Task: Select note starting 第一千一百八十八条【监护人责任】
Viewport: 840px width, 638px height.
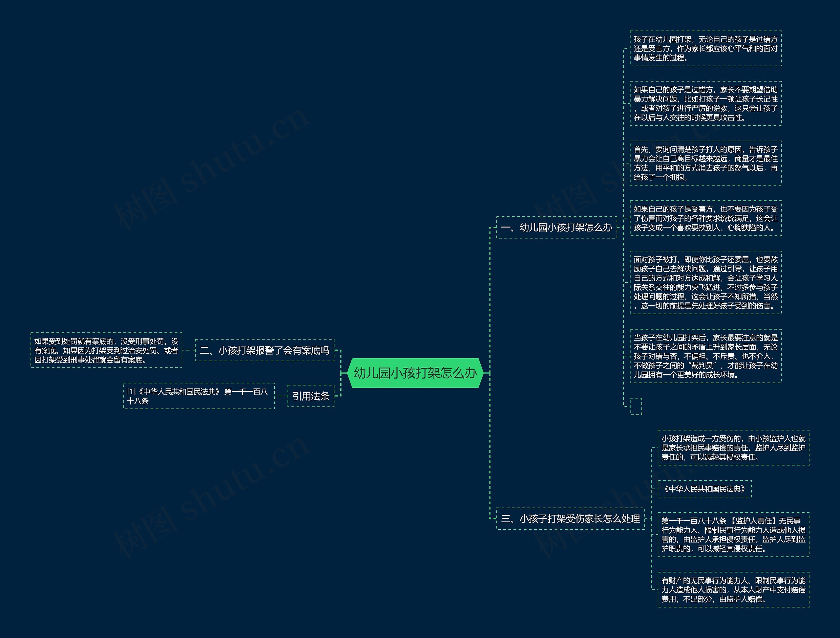Action: pos(733,535)
